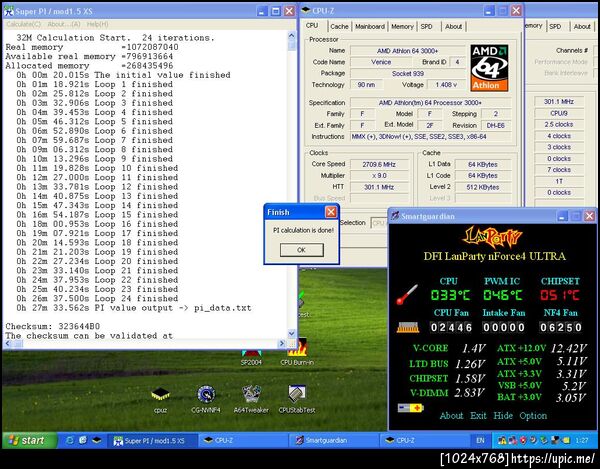
Task: Click the fan heatsink icon in Smartguardian
Action: [408, 327]
